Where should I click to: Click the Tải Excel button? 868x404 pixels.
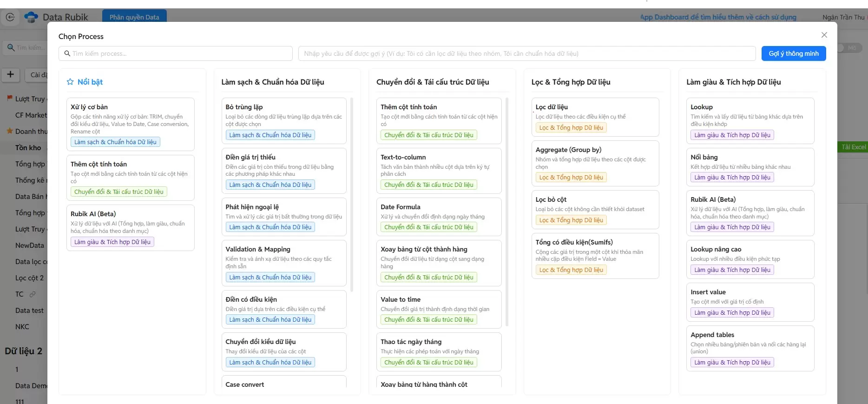(x=853, y=147)
